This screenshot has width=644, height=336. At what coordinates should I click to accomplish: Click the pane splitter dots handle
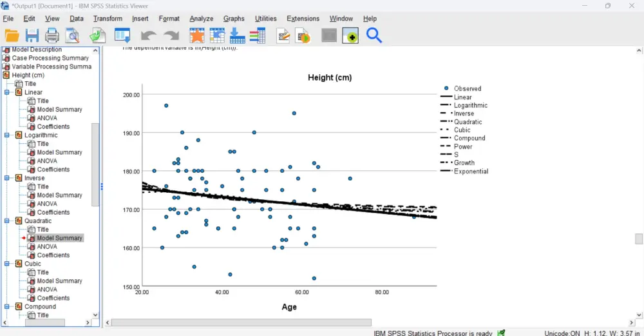102,187
